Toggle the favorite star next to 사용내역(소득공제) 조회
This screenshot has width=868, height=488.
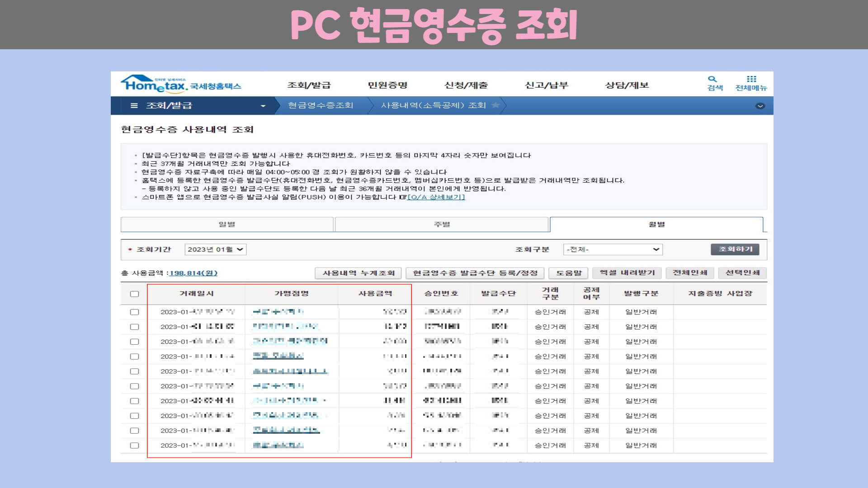click(x=495, y=105)
